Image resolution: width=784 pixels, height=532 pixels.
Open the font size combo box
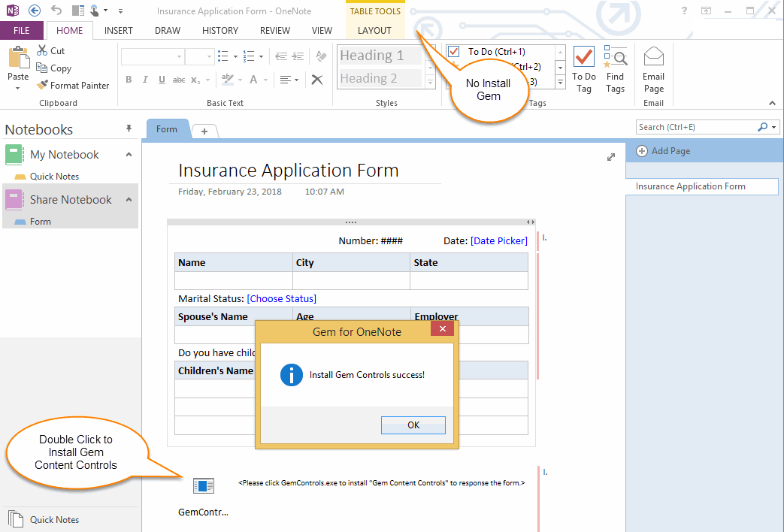pos(199,56)
